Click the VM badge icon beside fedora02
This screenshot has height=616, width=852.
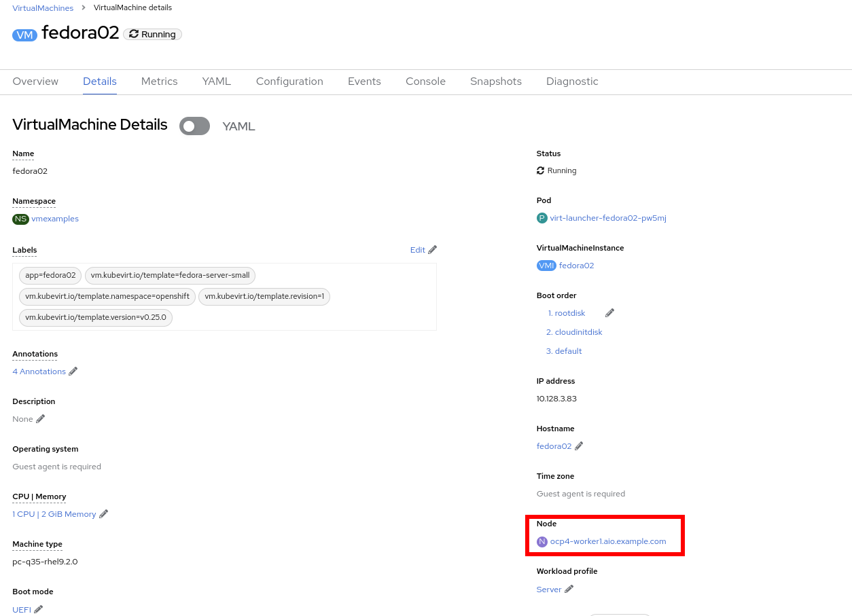[24, 34]
